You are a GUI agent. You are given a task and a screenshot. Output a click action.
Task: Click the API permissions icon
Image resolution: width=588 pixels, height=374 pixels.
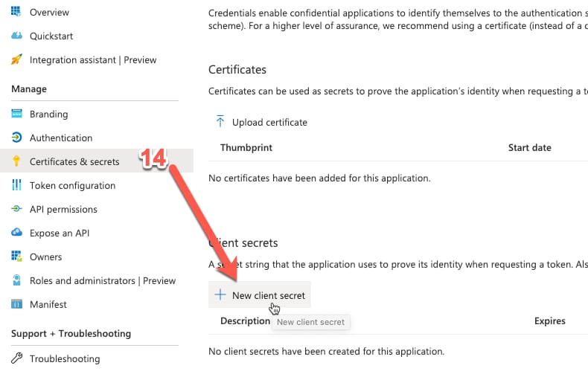pos(16,209)
